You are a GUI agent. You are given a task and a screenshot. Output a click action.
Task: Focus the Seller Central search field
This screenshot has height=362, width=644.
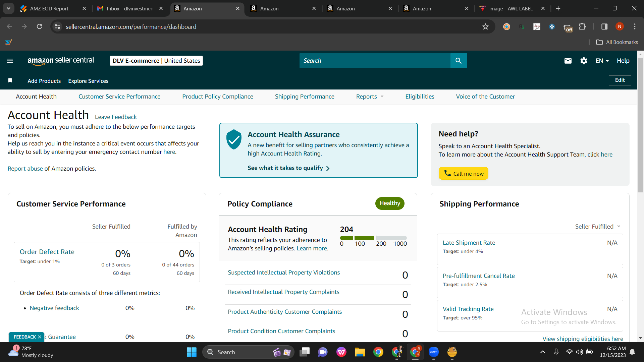(375, 61)
